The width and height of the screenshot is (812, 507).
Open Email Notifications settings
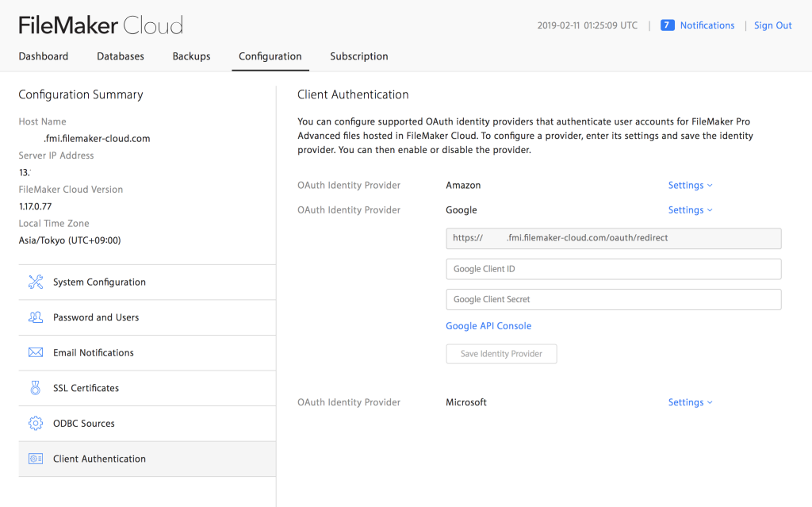(x=147, y=352)
